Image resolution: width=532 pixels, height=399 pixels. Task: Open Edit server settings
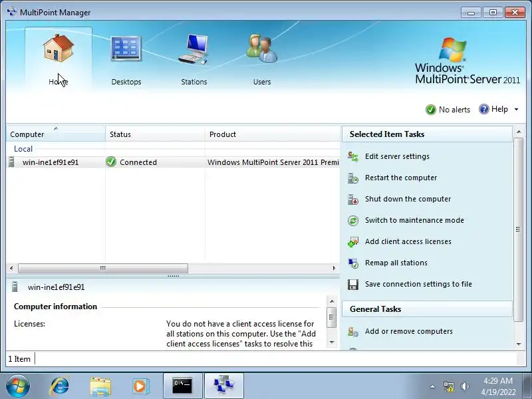[x=397, y=156]
